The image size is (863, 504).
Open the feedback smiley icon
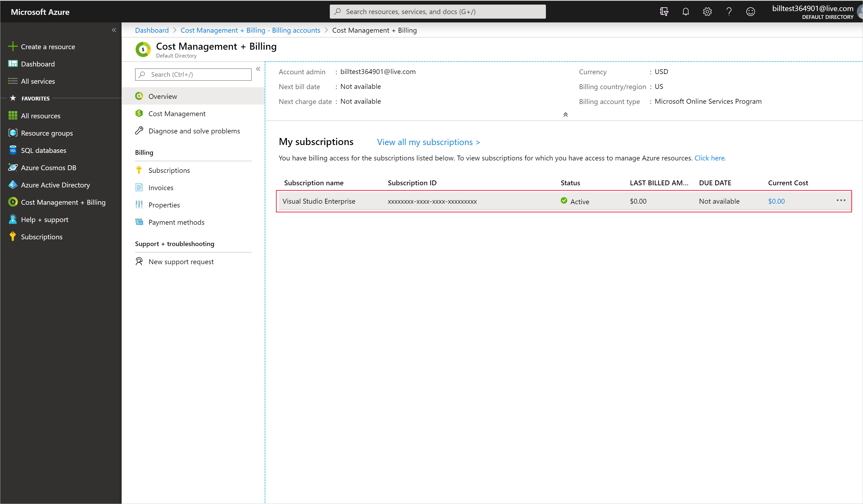750,12
